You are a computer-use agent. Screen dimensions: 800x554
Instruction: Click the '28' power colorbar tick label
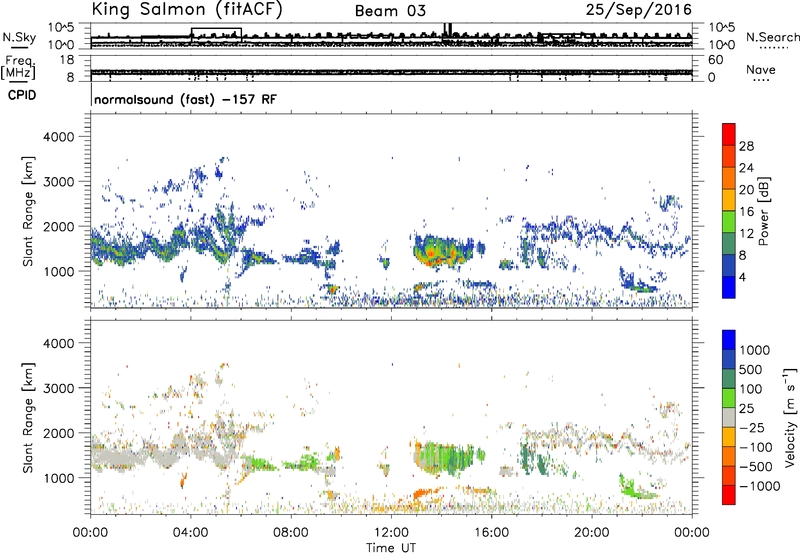pos(746,146)
